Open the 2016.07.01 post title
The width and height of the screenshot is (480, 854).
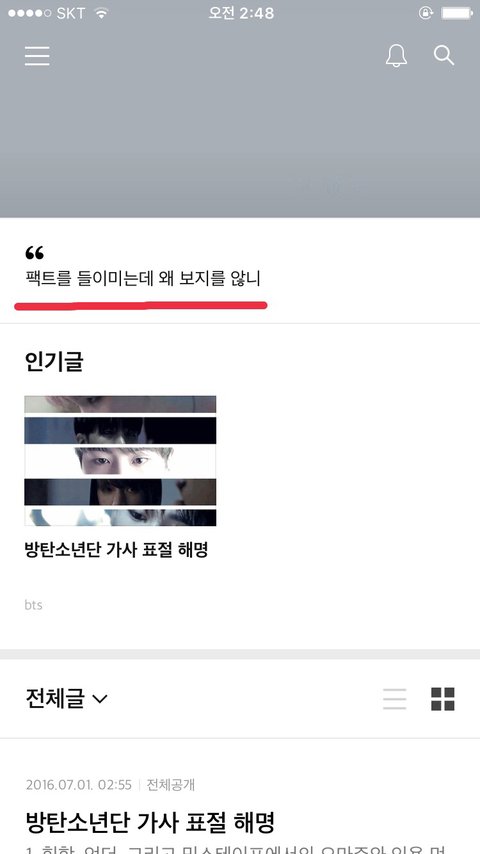[149, 823]
